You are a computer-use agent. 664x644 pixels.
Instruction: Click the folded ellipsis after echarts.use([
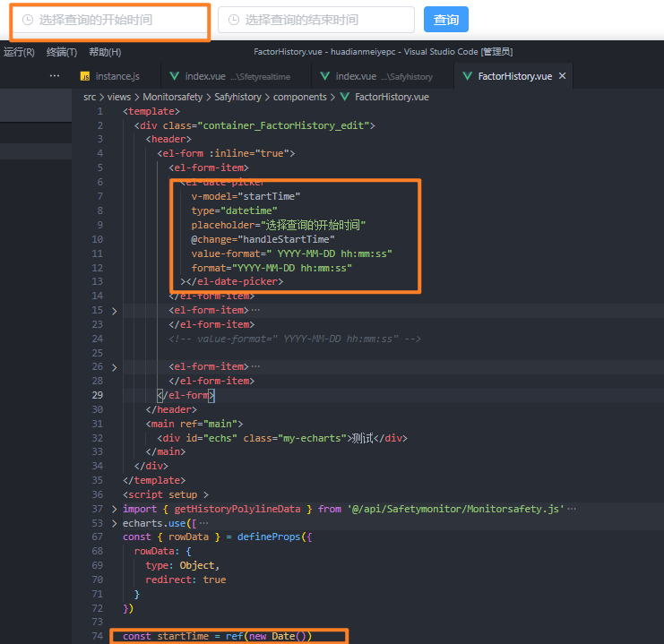pyautogui.click(x=203, y=523)
